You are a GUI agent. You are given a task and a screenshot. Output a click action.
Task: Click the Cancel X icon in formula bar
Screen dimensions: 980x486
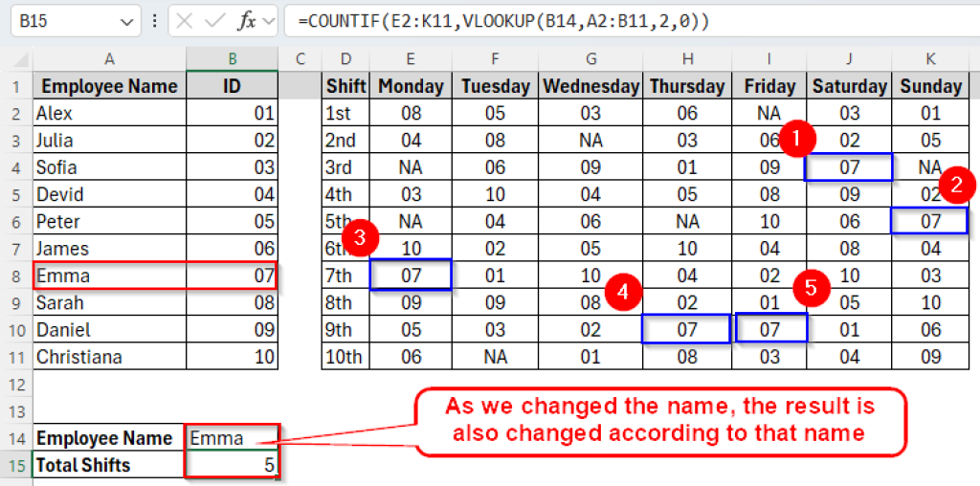coord(185,21)
